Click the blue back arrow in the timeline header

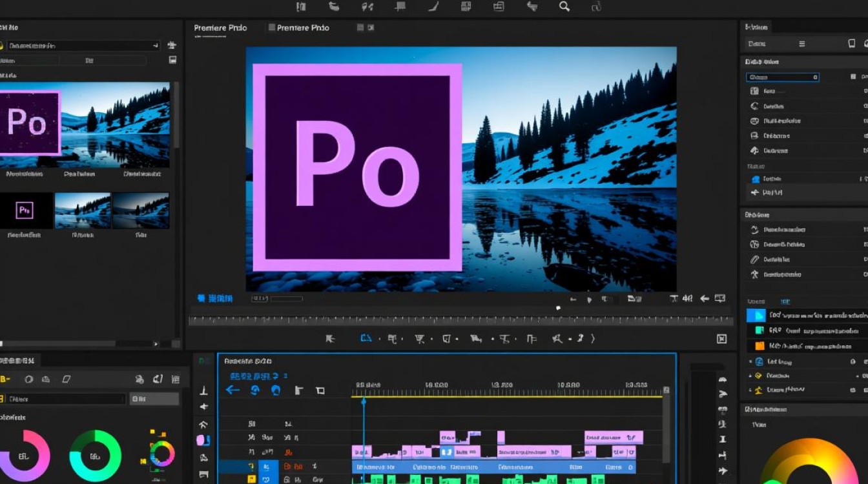tap(232, 390)
